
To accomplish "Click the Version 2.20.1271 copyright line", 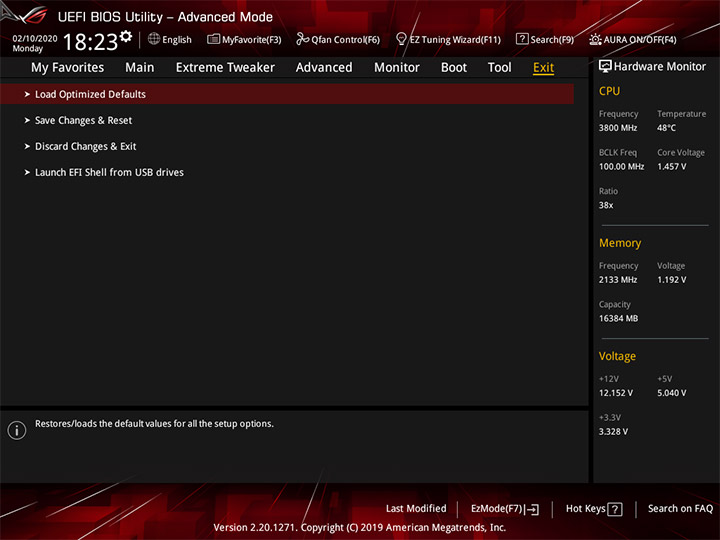I will point(360,527).
